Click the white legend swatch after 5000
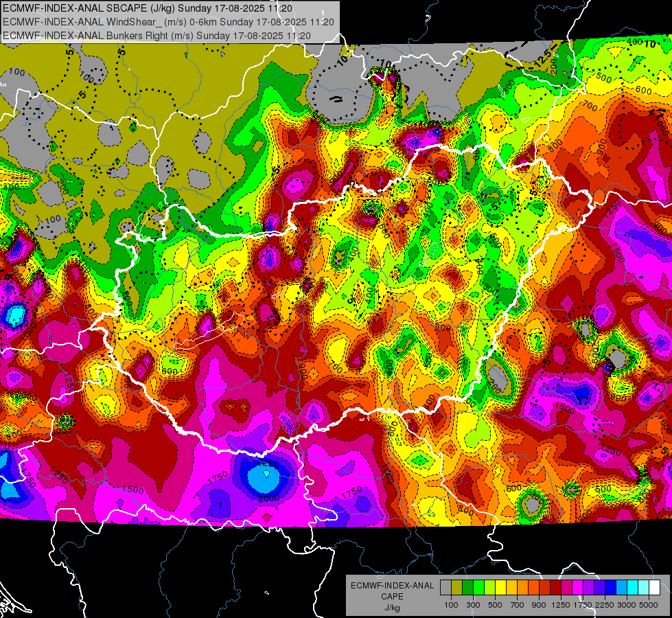 [x=654, y=587]
